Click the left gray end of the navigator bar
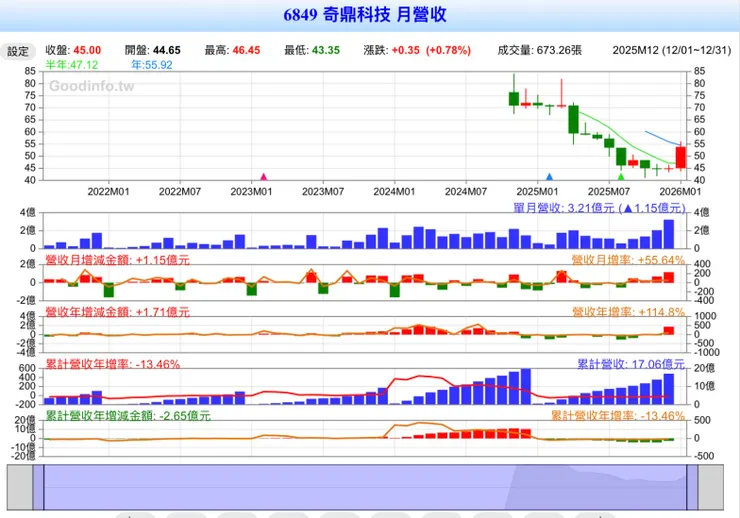 20,487
